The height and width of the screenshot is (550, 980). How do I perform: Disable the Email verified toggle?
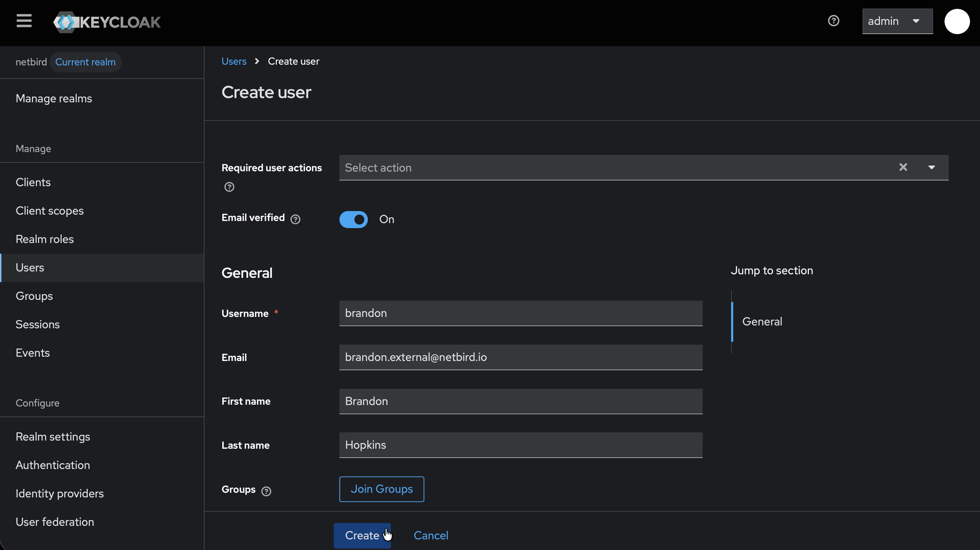tap(353, 219)
